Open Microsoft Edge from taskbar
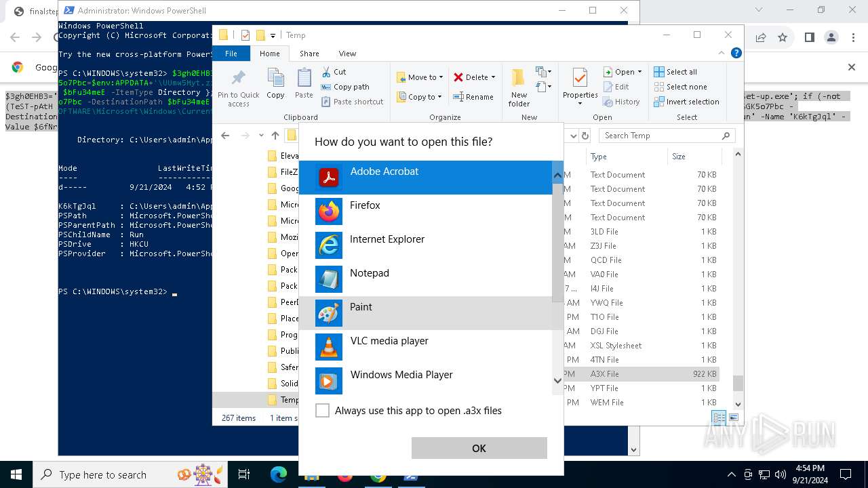 (279, 475)
